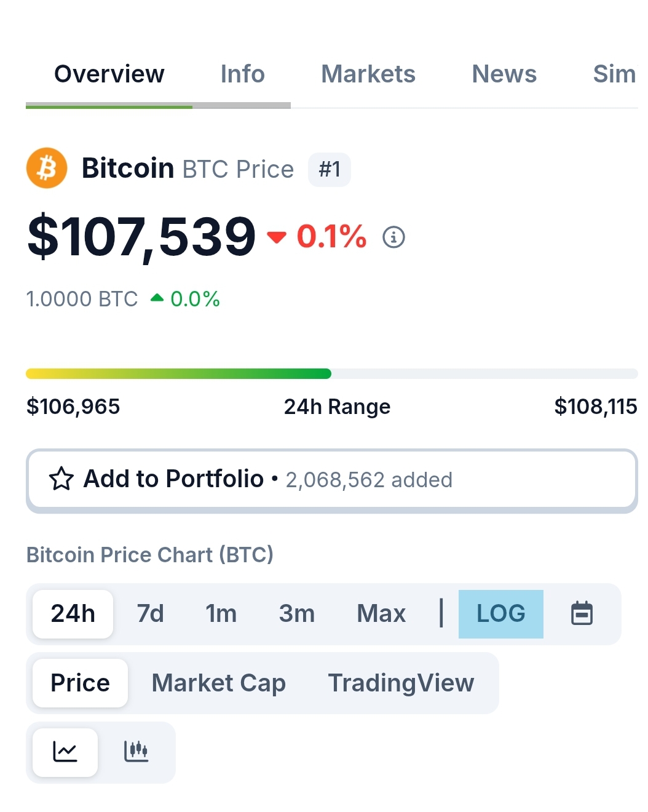Switch to line chart view
The image size is (648, 812).
coord(65,752)
